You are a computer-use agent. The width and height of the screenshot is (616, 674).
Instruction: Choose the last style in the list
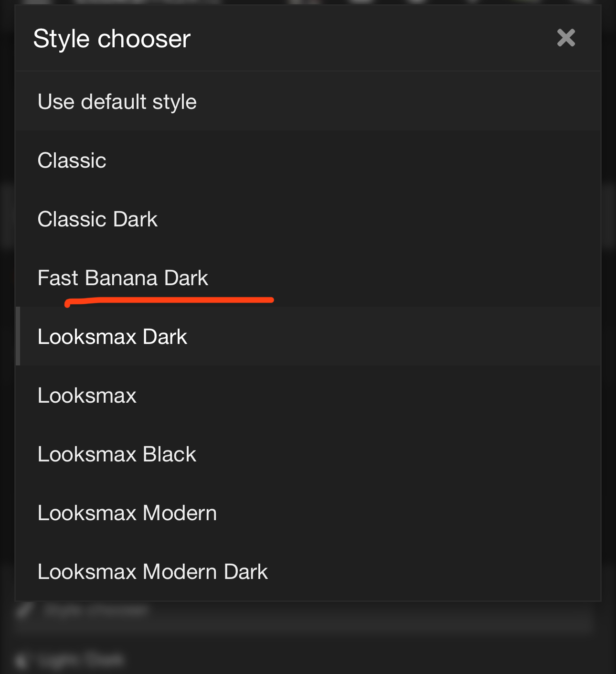tap(153, 572)
